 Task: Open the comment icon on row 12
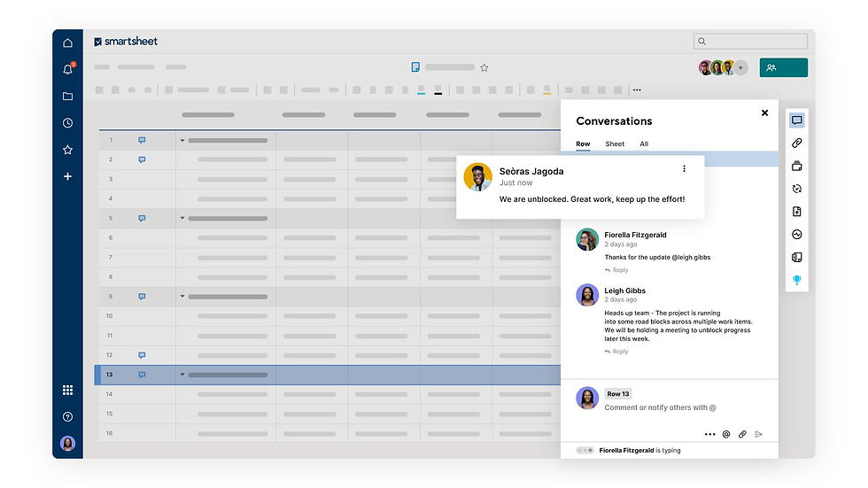(142, 355)
